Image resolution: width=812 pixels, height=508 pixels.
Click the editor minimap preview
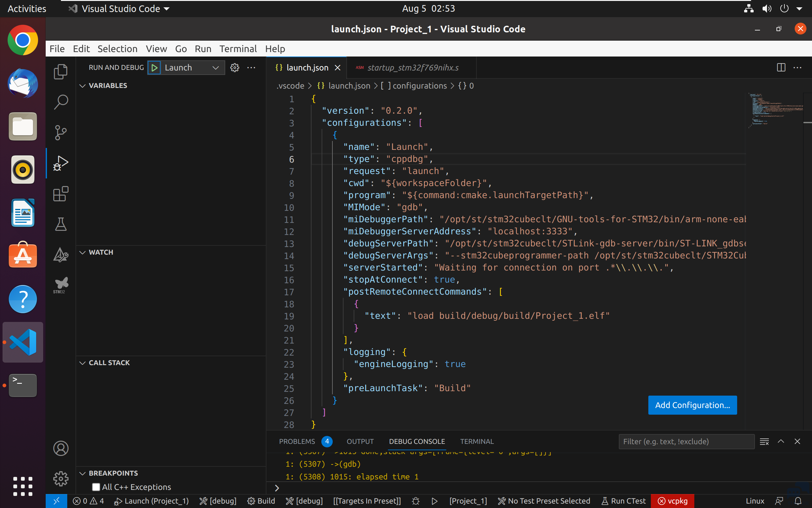(x=775, y=110)
